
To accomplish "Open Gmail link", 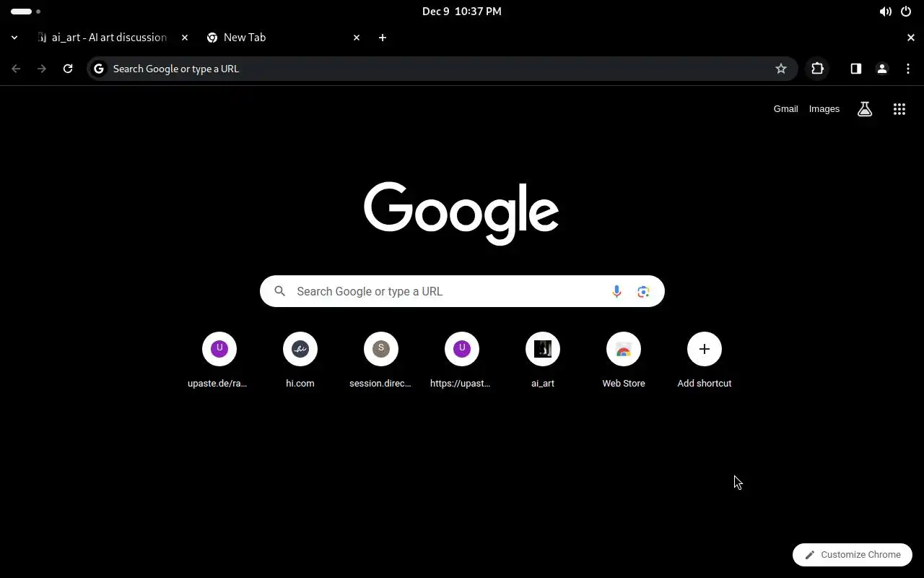I will point(785,109).
